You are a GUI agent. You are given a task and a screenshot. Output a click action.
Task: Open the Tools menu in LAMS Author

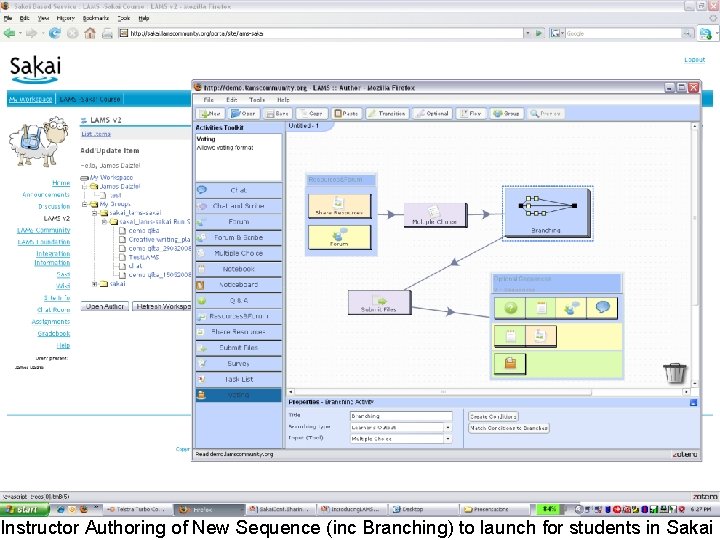tap(257, 100)
